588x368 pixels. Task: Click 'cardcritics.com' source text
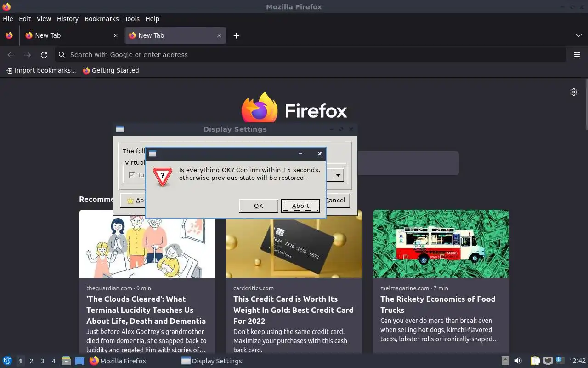point(254,288)
